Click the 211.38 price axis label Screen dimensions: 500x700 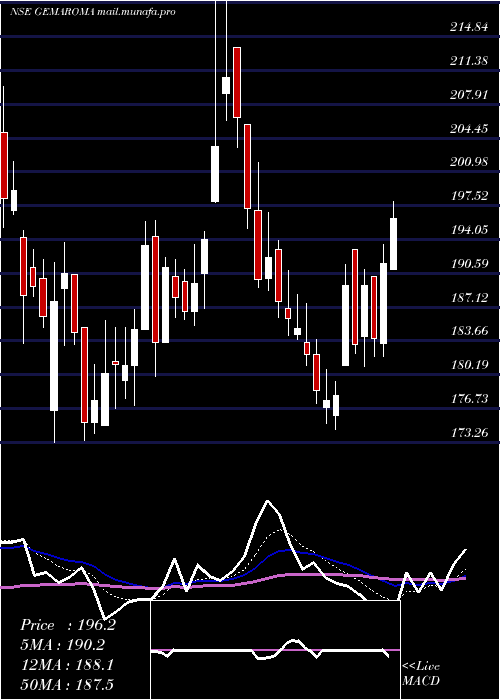point(469,61)
